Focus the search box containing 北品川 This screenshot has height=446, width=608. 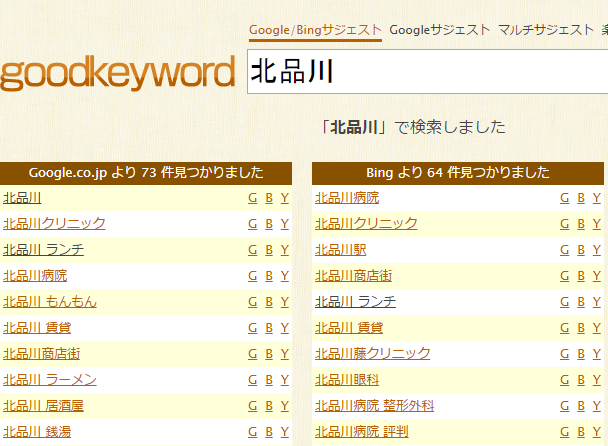tap(427, 72)
